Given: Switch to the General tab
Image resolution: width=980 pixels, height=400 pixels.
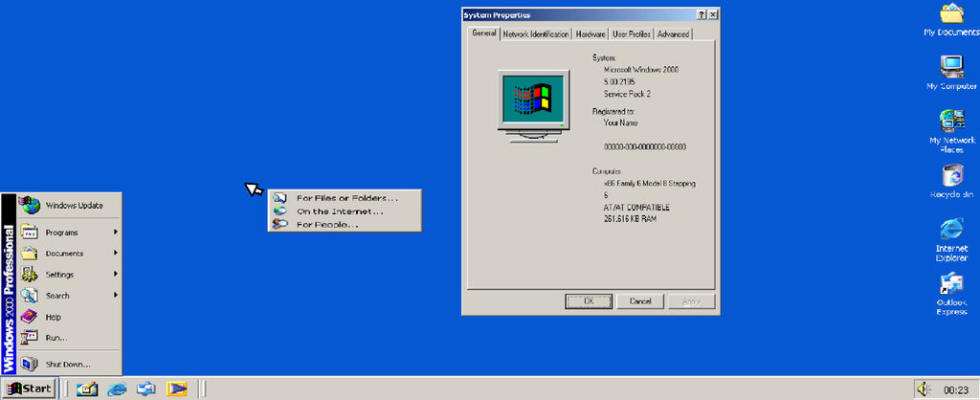Looking at the screenshot, I should point(483,33).
